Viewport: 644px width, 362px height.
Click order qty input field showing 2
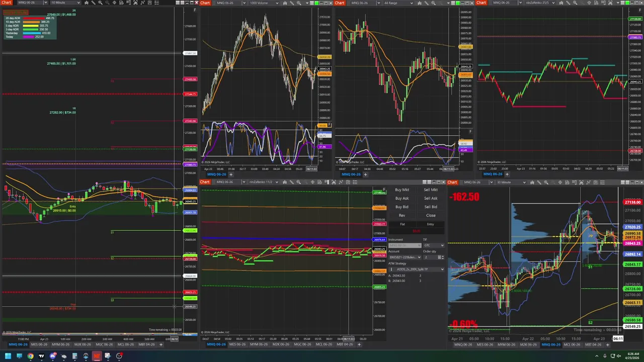click(x=430, y=257)
